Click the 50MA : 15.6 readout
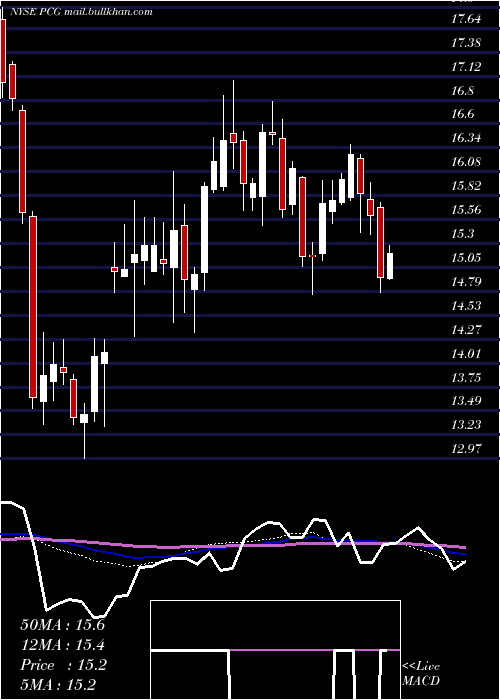This screenshot has height=700, width=500. (x=63, y=625)
